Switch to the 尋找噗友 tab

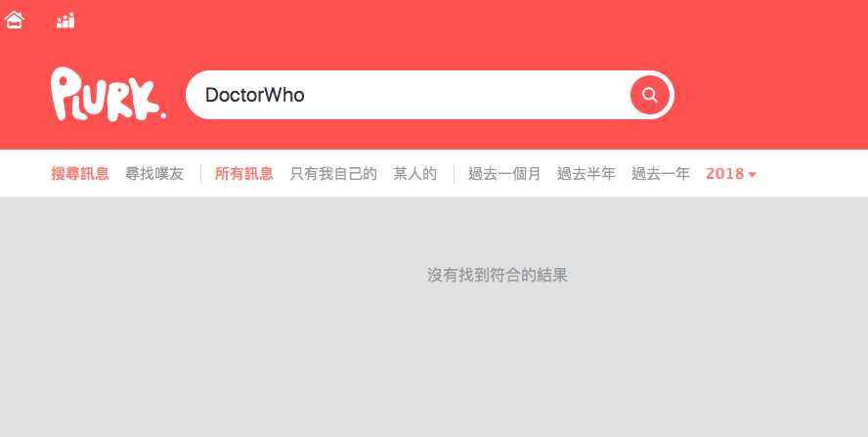[154, 174]
